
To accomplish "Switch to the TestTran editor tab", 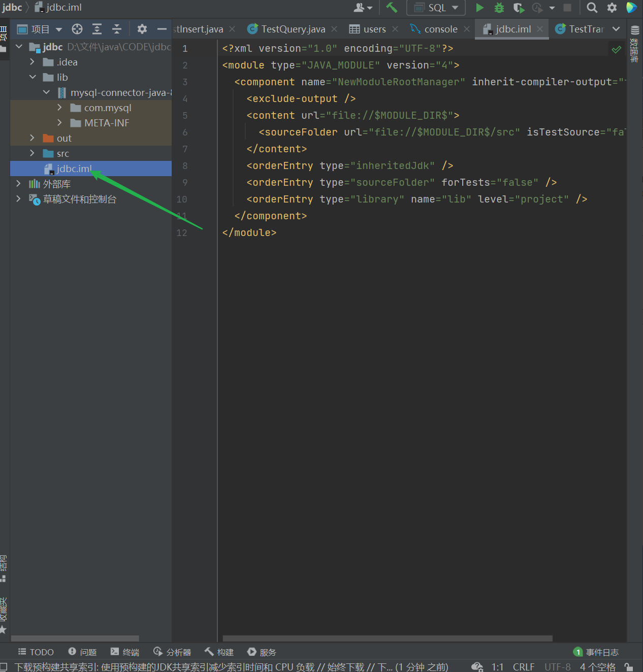I will 580,29.
